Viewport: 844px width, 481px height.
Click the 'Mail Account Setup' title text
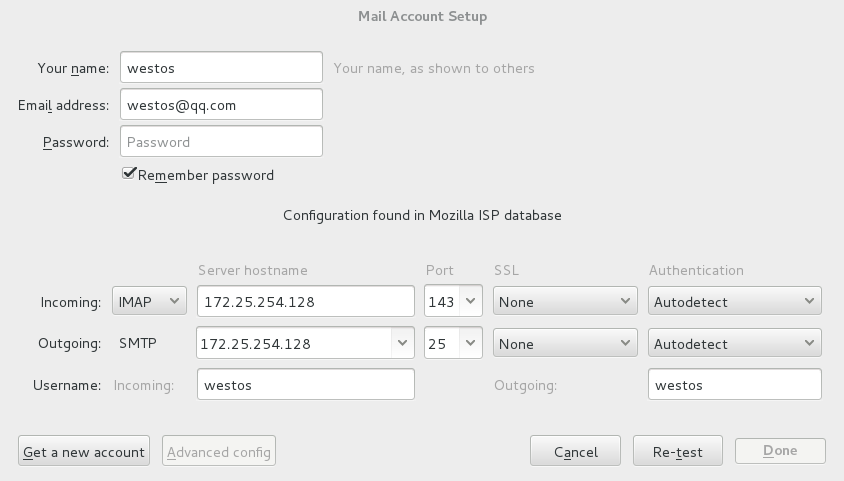tap(423, 16)
